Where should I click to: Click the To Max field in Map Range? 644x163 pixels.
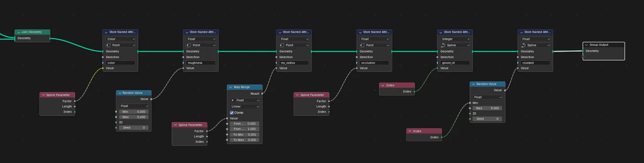(x=245, y=140)
